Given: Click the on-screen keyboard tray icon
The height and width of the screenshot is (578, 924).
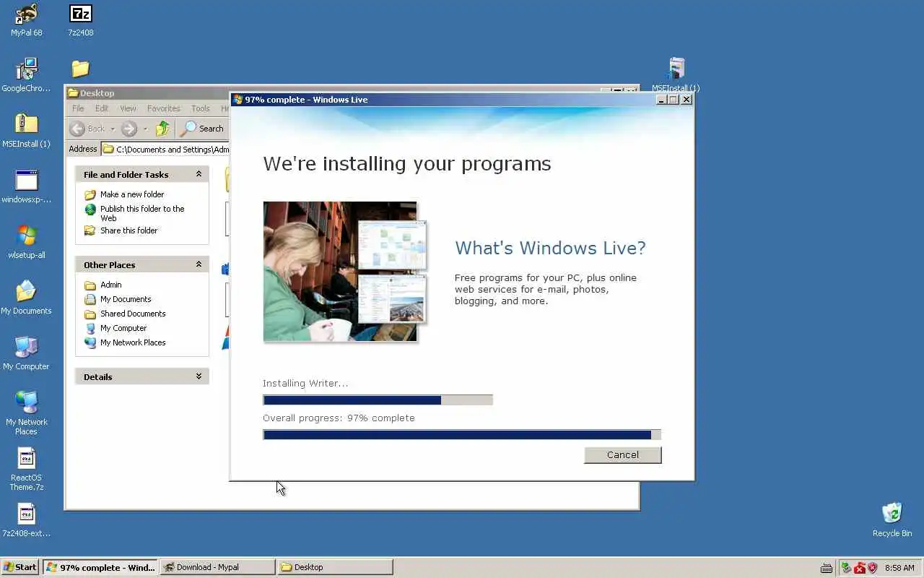Looking at the screenshot, I should [x=827, y=568].
